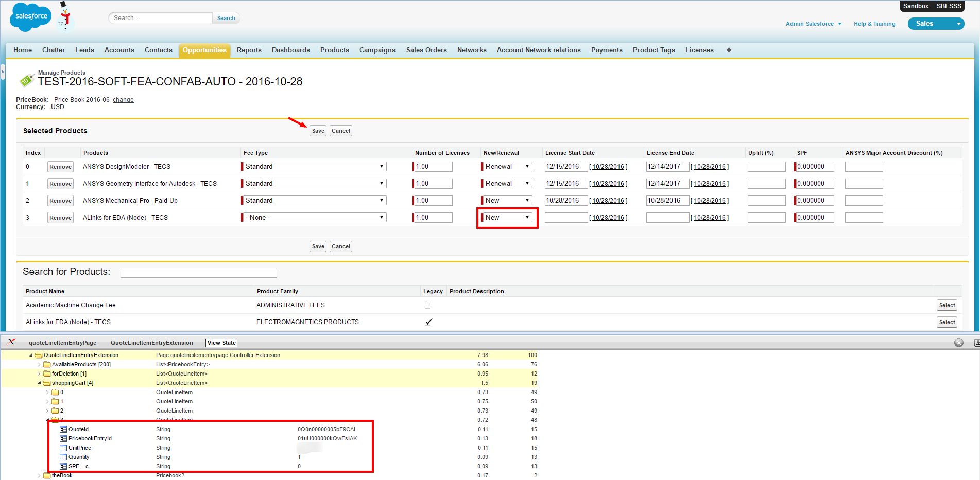Viewport: 980px width, 480px height.
Task: Open Fee Type dropdown for ALinks for EDA row
Action: 315,218
